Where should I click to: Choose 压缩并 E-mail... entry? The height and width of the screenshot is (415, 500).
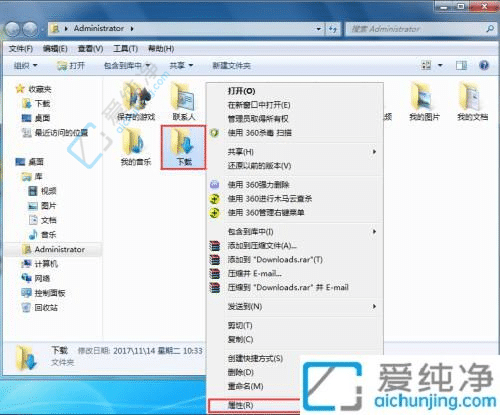pyautogui.click(x=295, y=273)
